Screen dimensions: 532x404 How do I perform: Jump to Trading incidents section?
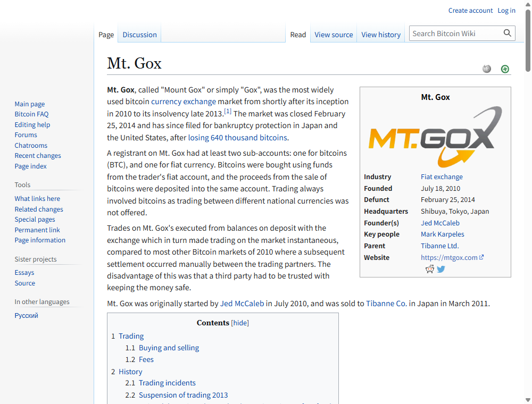tap(167, 383)
